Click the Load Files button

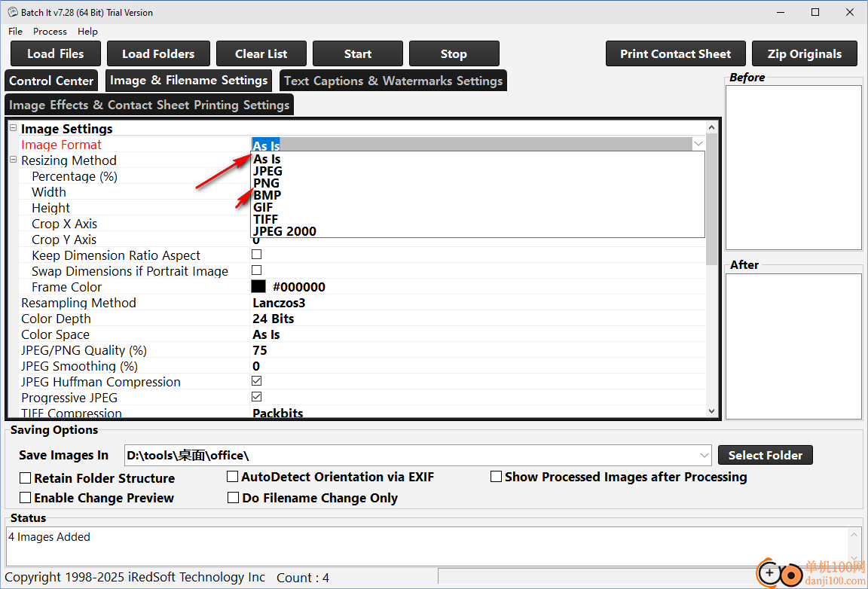[x=56, y=53]
